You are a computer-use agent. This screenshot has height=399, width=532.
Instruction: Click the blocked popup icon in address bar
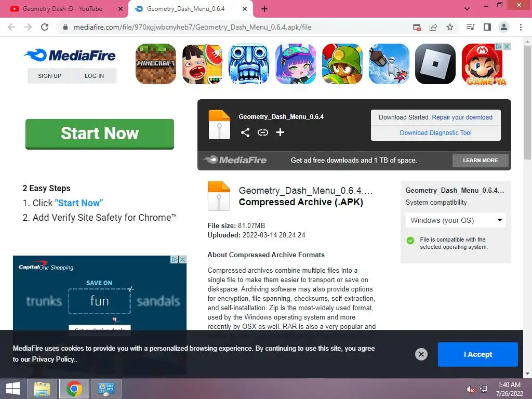[417, 27]
